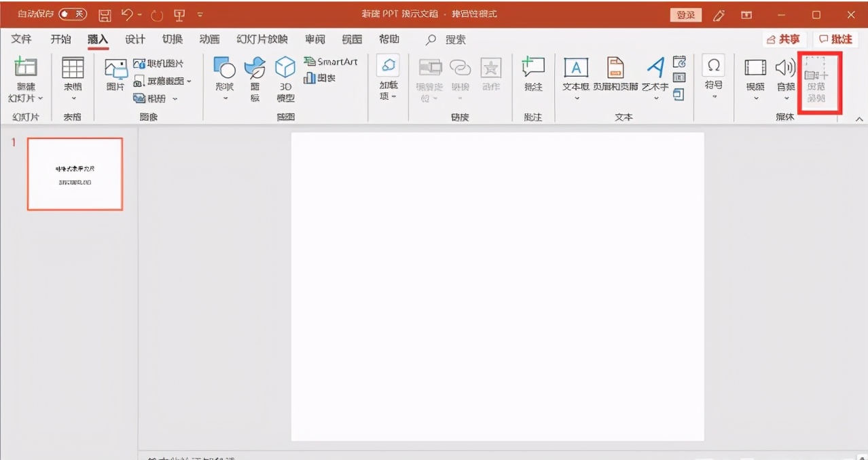Insert Header and Footer (页眉和页脚)
Image resolution: width=868 pixels, height=460 pixels.
tap(615, 75)
